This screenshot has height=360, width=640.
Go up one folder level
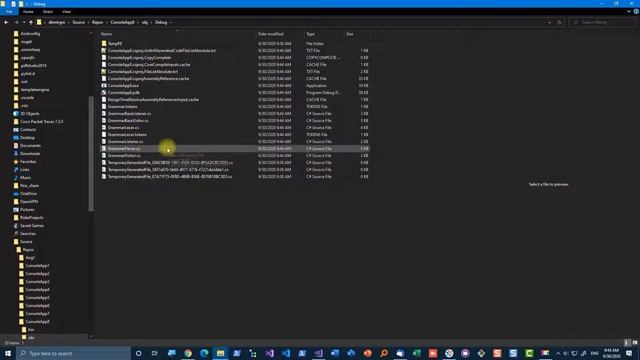coord(31,22)
